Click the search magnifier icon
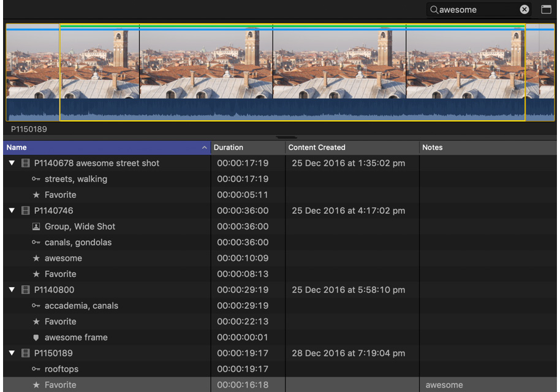Image resolution: width=560 pixels, height=392 pixels. pyautogui.click(x=434, y=10)
